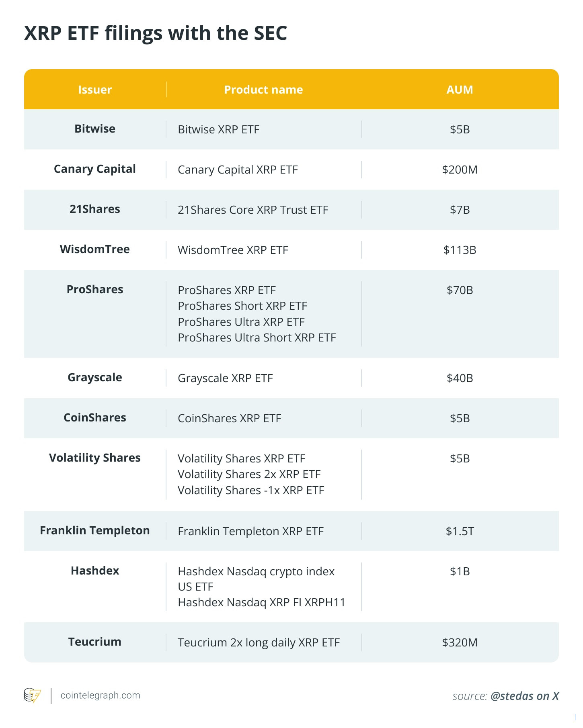The image size is (583, 728).
Task: Select the Canary Capital XRP ETF product
Action: point(238,170)
